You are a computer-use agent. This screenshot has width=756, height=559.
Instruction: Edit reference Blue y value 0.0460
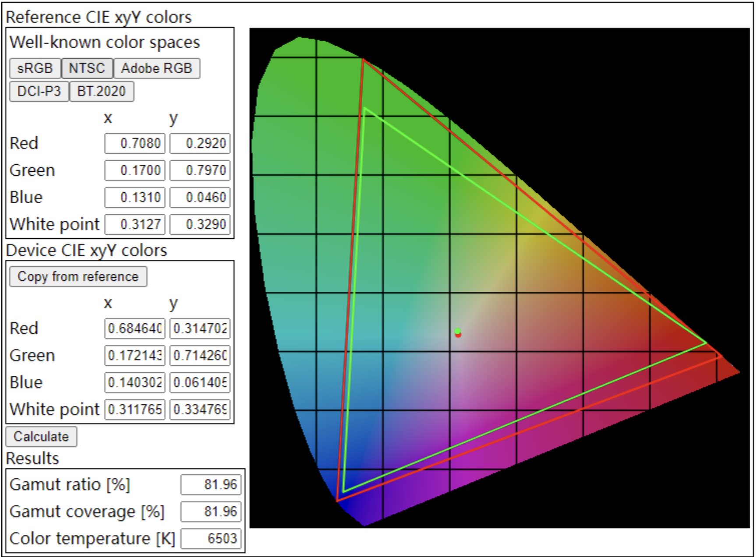[x=200, y=198]
